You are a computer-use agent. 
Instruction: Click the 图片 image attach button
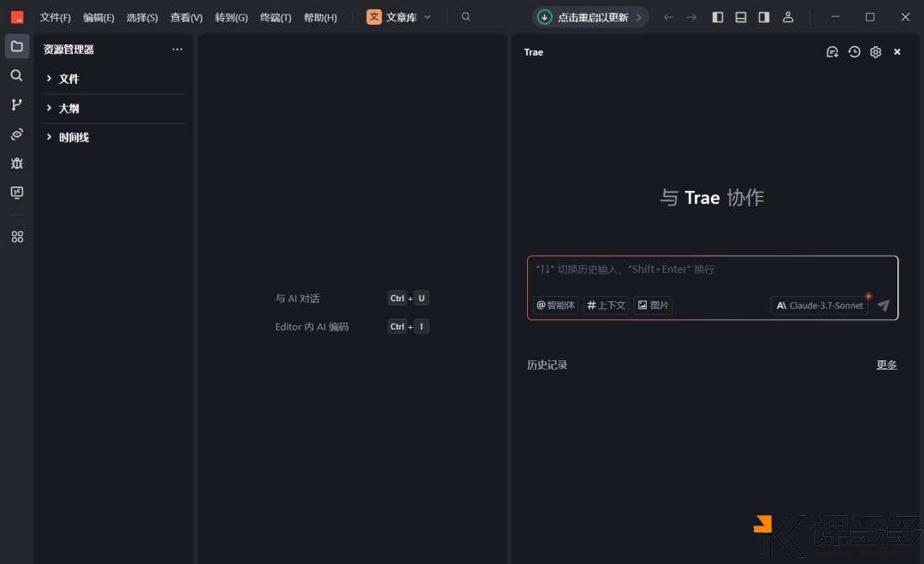click(653, 306)
